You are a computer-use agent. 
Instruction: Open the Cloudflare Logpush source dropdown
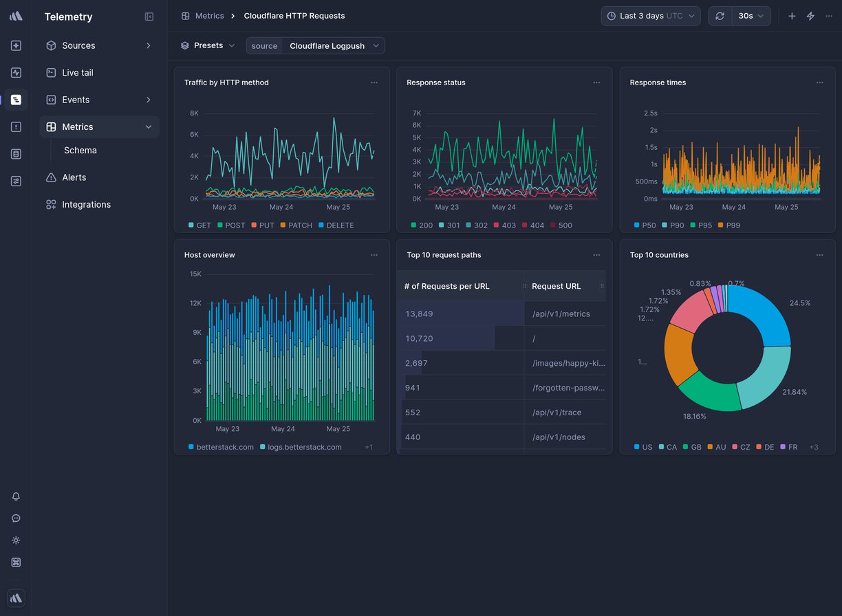(334, 46)
